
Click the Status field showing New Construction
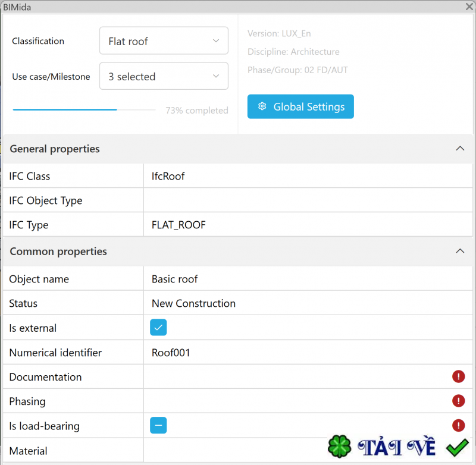pos(238,303)
